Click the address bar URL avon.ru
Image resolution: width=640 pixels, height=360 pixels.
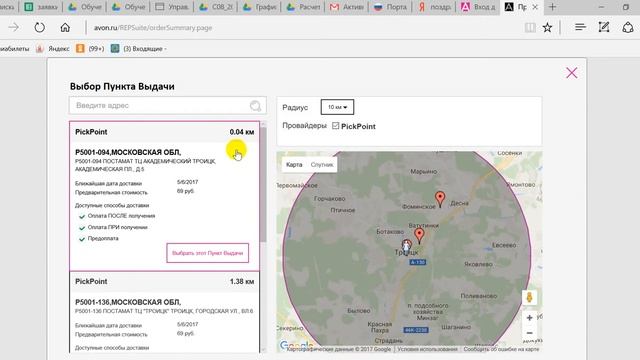(153, 28)
